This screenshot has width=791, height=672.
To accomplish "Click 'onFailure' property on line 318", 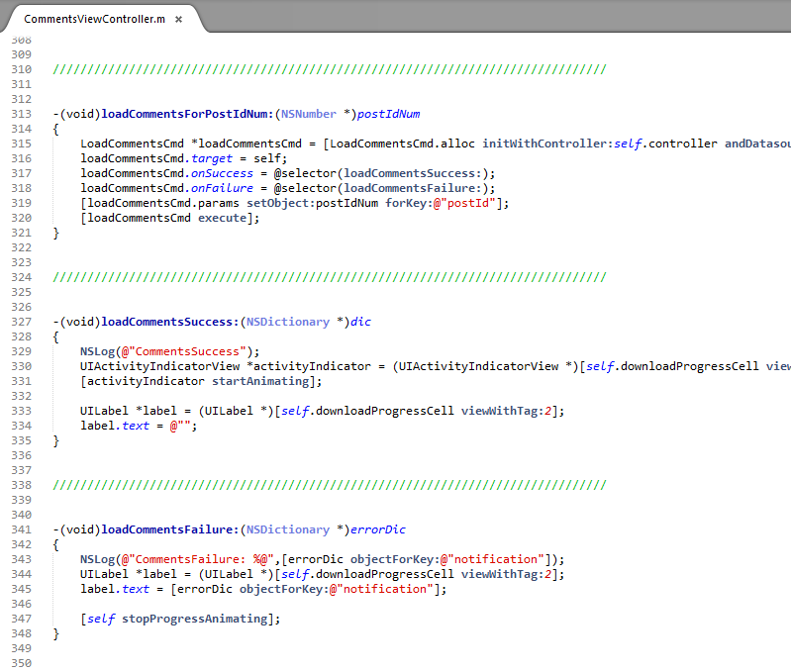I will pos(222,188).
